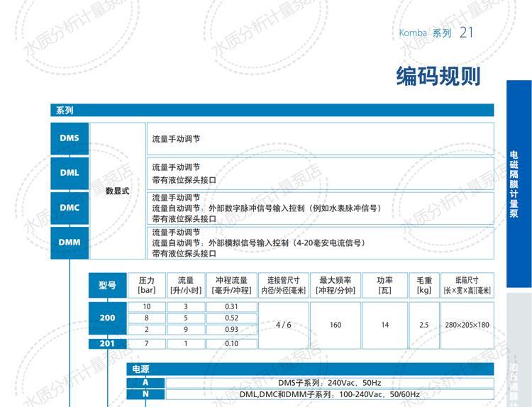
Task: Click the DML series cell
Action: point(70,173)
